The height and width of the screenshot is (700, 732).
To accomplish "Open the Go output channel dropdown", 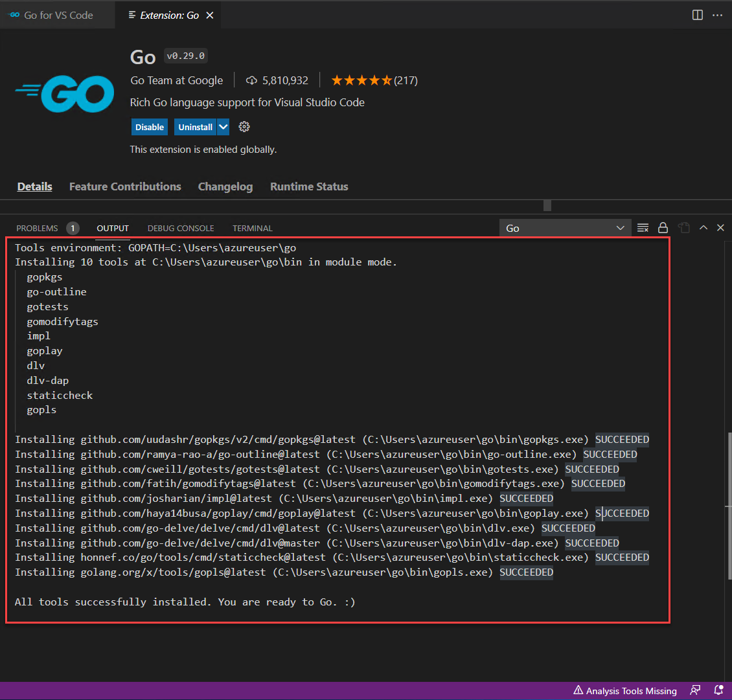I will [x=564, y=228].
